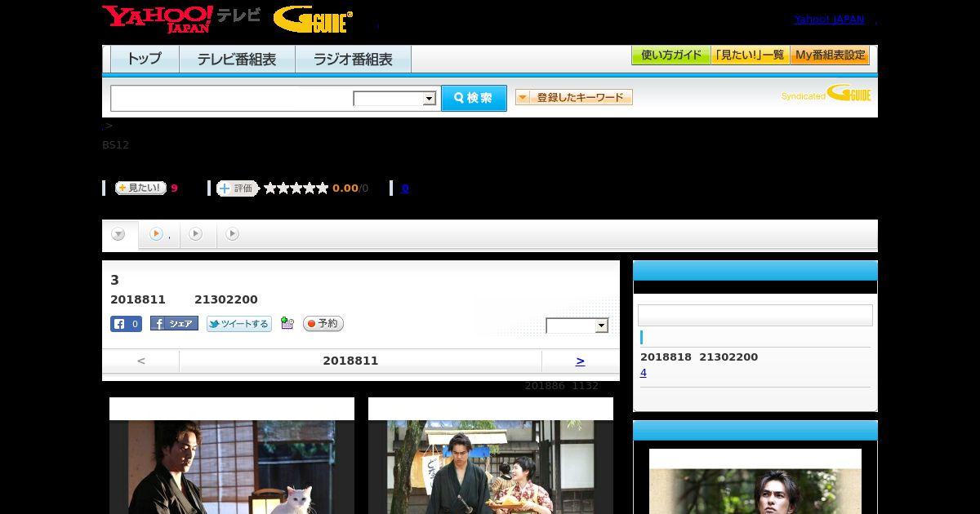Click the 0.00 rating score

coord(345,188)
